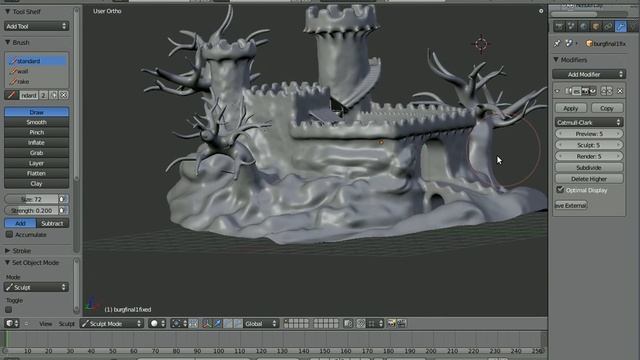Image resolution: width=640 pixels, height=360 pixels.
Task: Render OpenGL image of viewport
Action: pyautogui.click(x=391, y=324)
